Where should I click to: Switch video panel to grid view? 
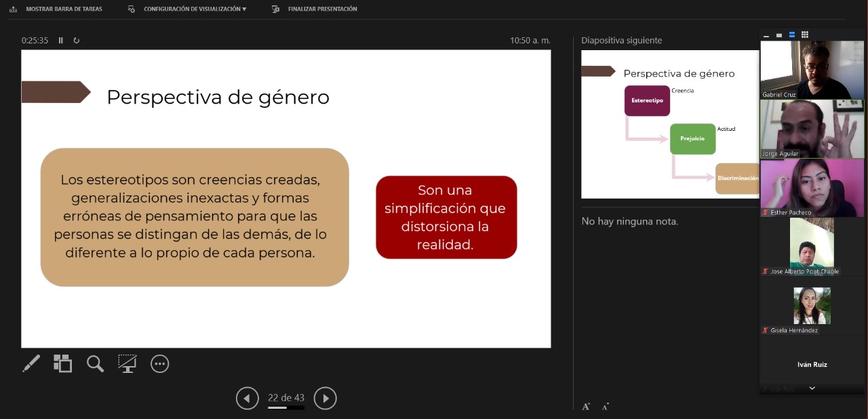pos(805,35)
